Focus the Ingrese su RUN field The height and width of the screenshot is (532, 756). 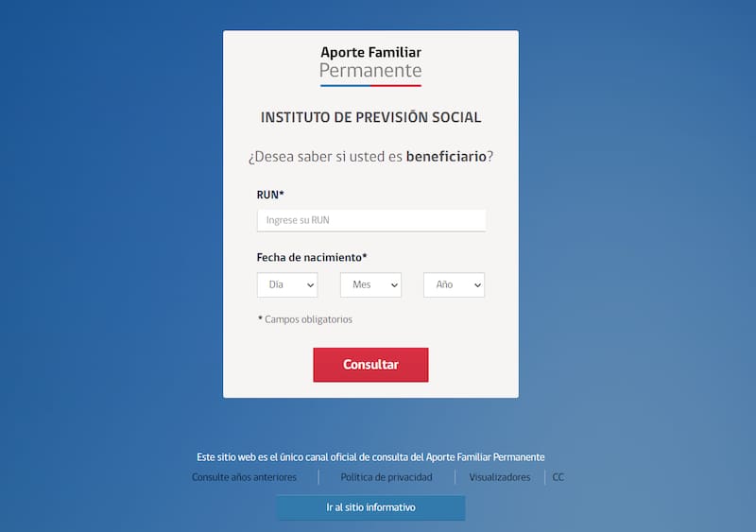pos(370,220)
